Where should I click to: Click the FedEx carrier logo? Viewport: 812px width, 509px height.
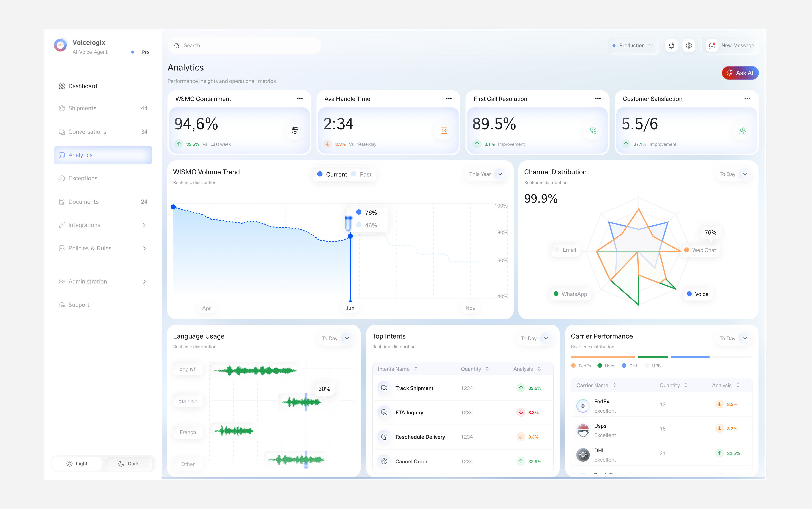click(x=583, y=406)
